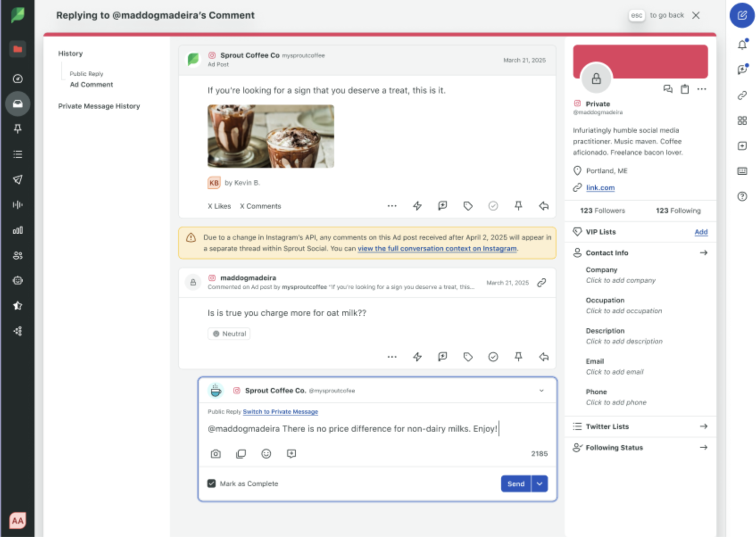Screen dimensions: 756x537
Task: Open the emoji picker in reply box
Action: 266,454
